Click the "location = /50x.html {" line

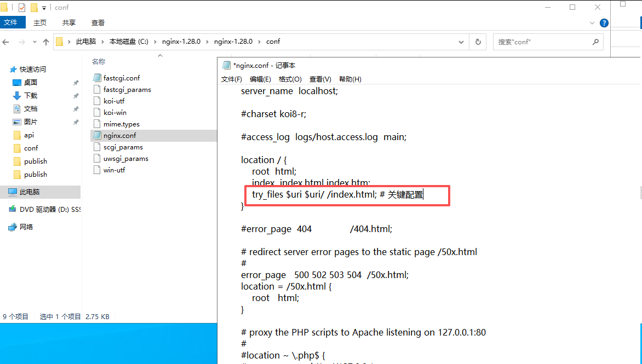(x=286, y=287)
